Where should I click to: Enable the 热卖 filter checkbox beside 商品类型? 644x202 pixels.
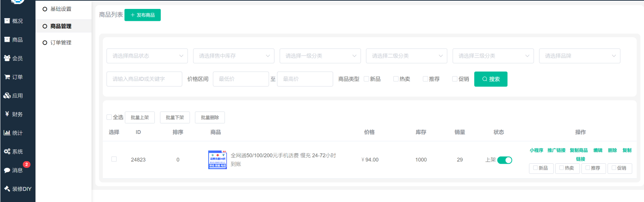pyautogui.click(x=396, y=79)
